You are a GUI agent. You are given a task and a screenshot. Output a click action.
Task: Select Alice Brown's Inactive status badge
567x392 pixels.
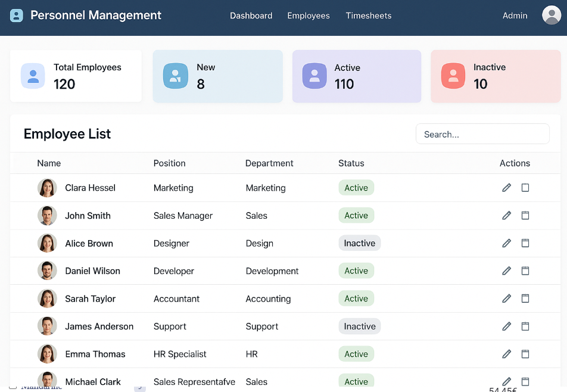(359, 243)
